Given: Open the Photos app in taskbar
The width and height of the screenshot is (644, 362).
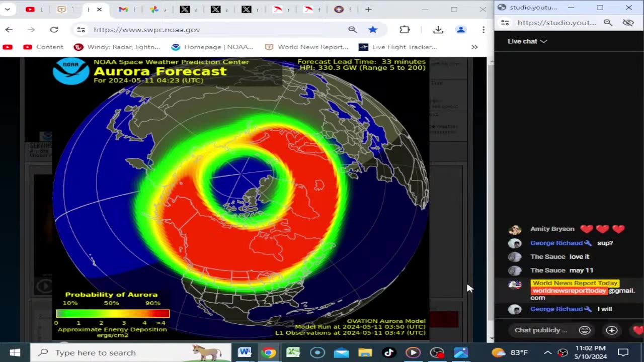Looking at the screenshot, I should 461,352.
